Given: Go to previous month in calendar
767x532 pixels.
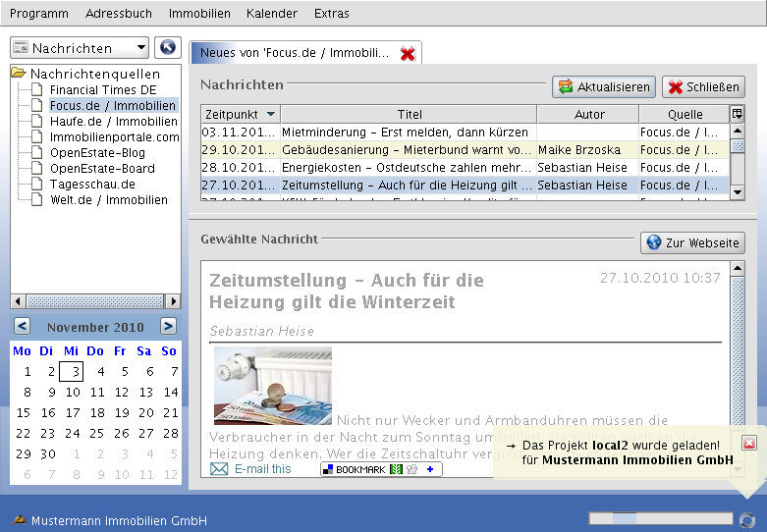Looking at the screenshot, I should [22, 327].
